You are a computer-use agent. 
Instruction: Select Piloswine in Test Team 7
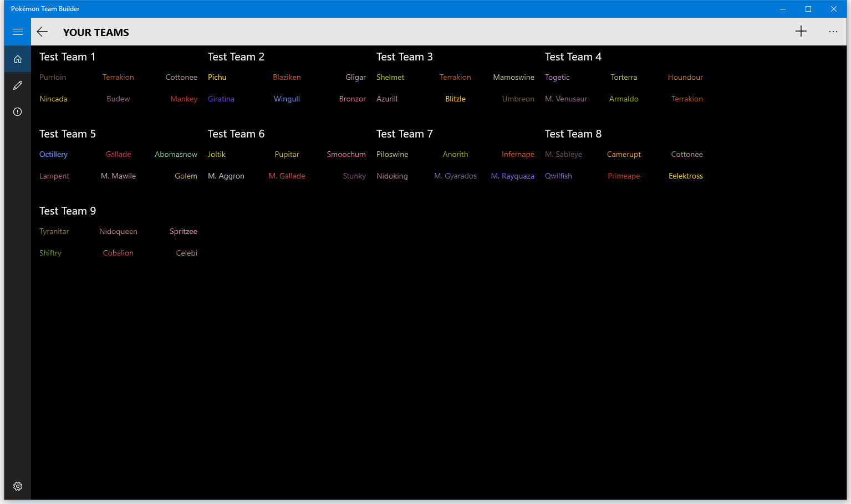[x=393, y=154]
